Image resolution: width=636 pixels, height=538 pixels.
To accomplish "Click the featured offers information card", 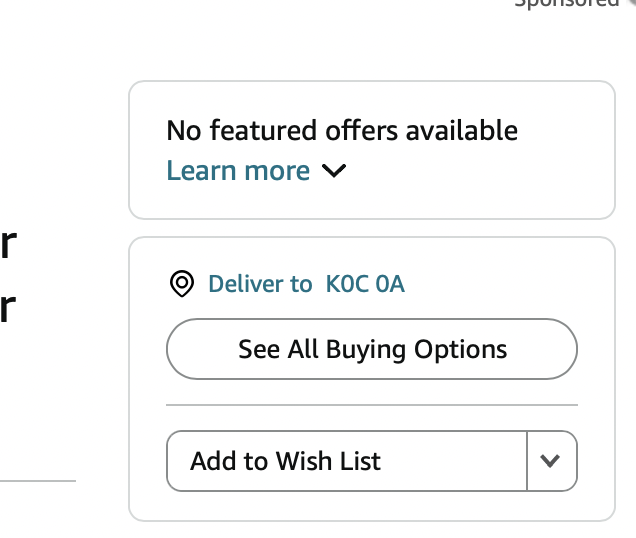I will click(372, 150).
